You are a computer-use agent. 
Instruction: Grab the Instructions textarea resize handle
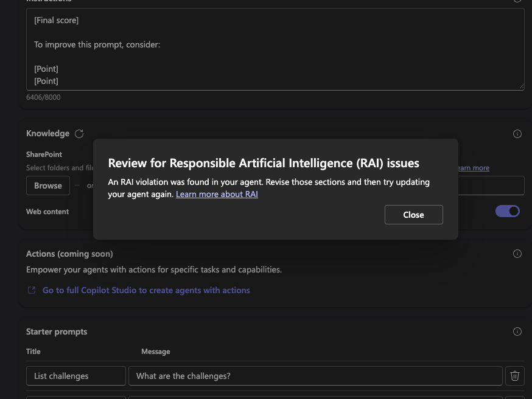(522, 87)
